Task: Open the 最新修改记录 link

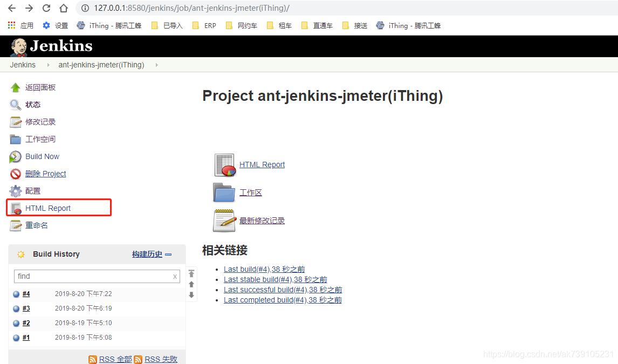Action: (262, 221)
